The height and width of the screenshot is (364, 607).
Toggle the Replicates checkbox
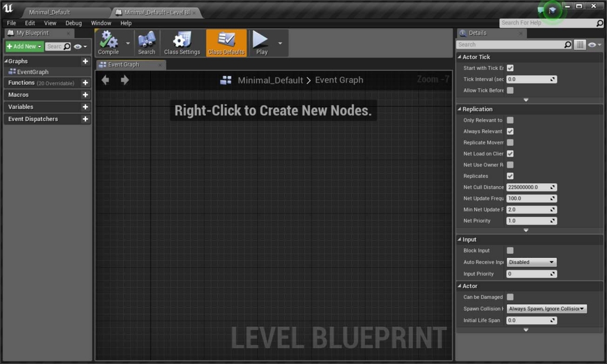click(x=510, y=176)
